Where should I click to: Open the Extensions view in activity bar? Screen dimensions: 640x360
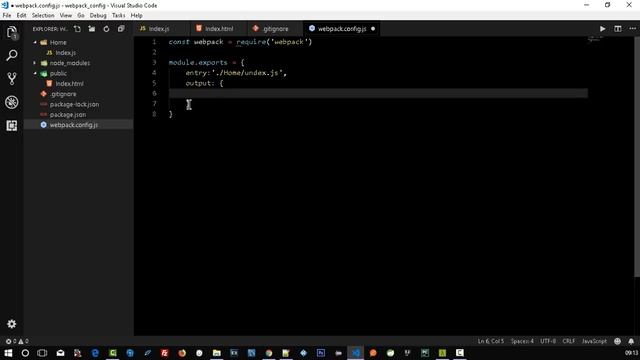point(12,125)
